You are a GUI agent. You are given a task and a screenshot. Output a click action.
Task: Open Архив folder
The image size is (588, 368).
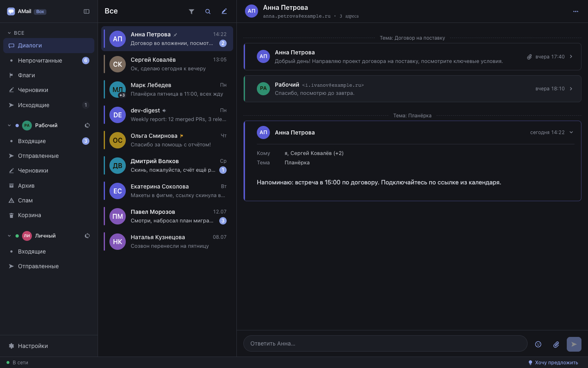point(49,186)
